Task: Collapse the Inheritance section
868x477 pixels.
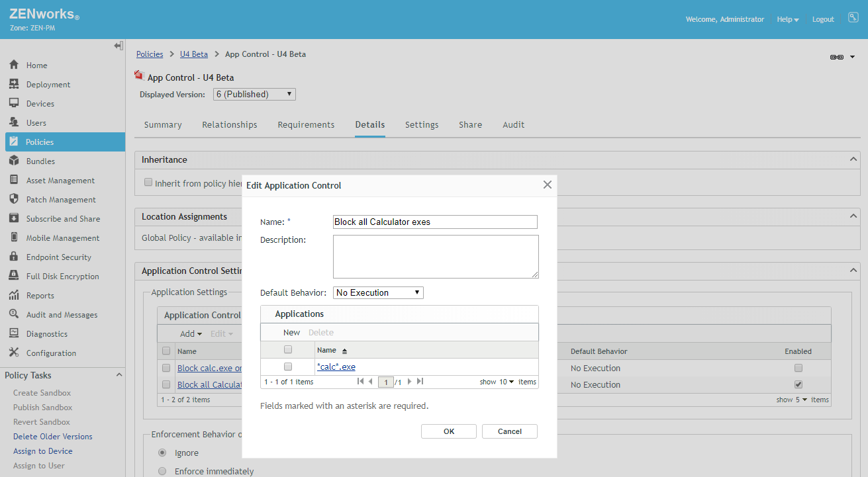Action: pos(853,159)
